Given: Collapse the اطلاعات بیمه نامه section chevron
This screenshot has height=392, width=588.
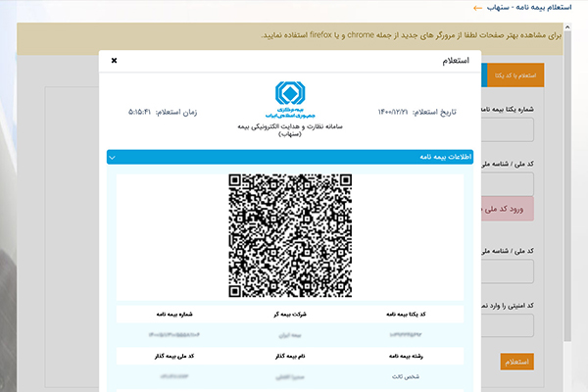Looking at the screenshot, I should coord(112,158).
